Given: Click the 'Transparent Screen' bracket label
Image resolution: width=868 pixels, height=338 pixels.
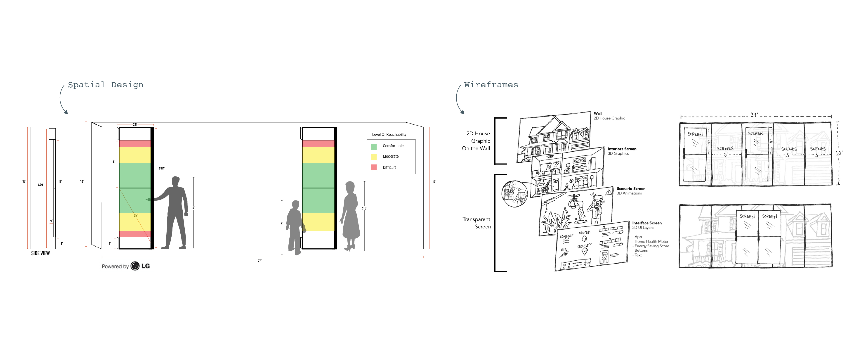Looking at the screenshot, I should click(x=476, y=223).
